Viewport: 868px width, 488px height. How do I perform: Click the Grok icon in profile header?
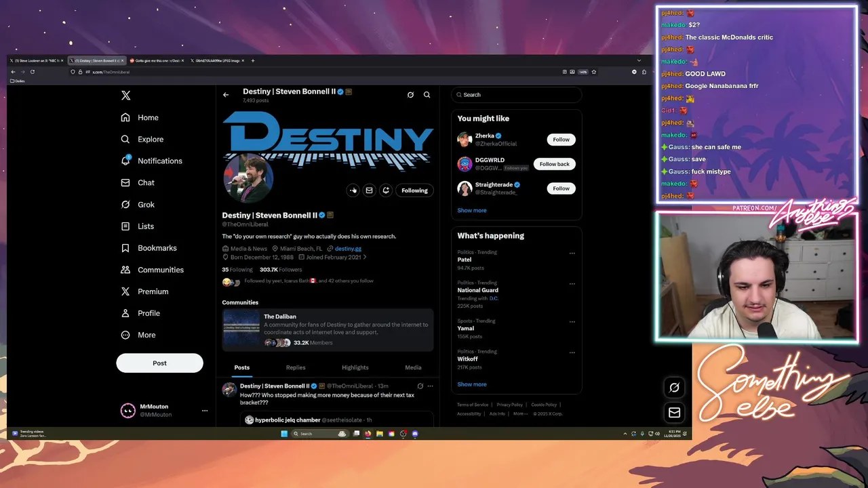tap(410, 95)
